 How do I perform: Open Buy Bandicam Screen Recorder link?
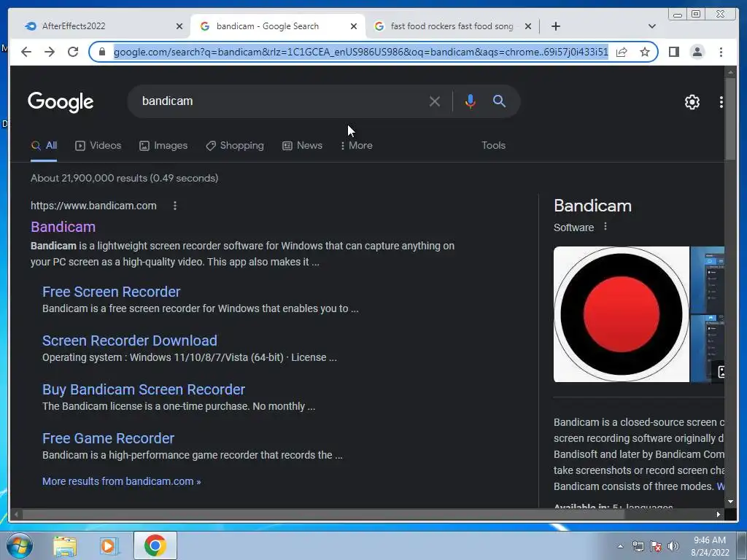click(144, 389)
